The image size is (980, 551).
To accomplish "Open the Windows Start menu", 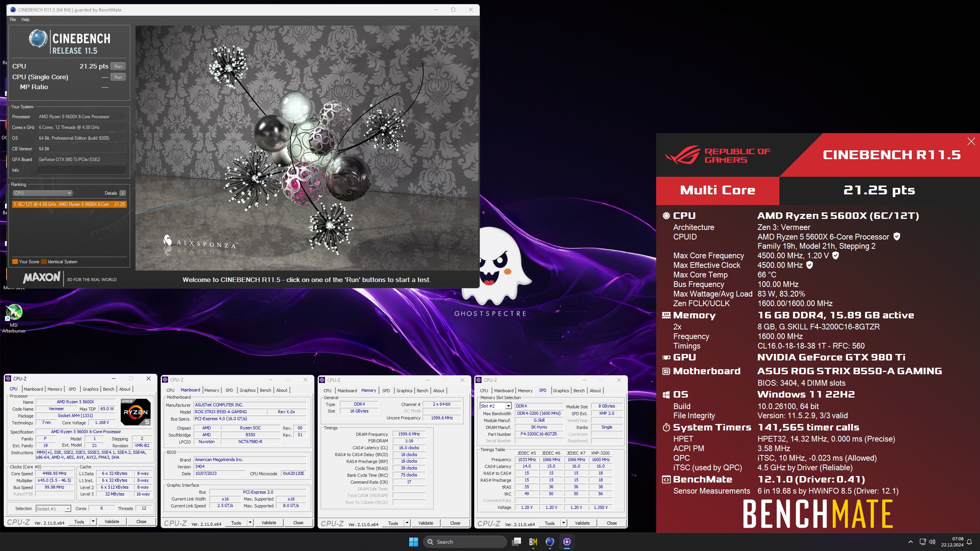I will 413,542.
